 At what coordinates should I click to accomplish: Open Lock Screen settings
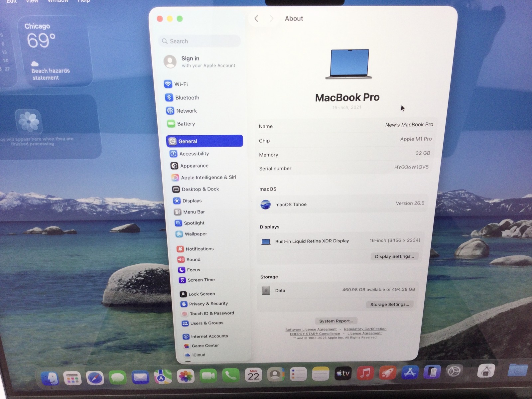[x=198, y=294]
